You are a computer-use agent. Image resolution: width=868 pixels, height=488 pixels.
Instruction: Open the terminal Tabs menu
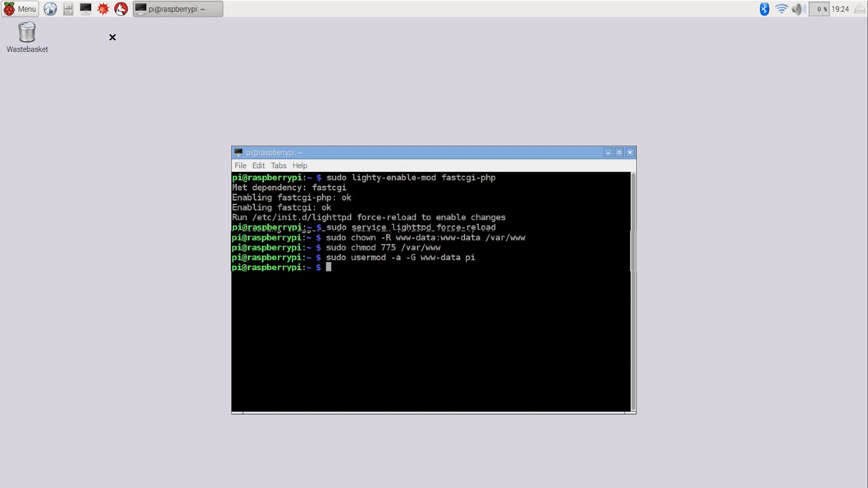(278, 165)
